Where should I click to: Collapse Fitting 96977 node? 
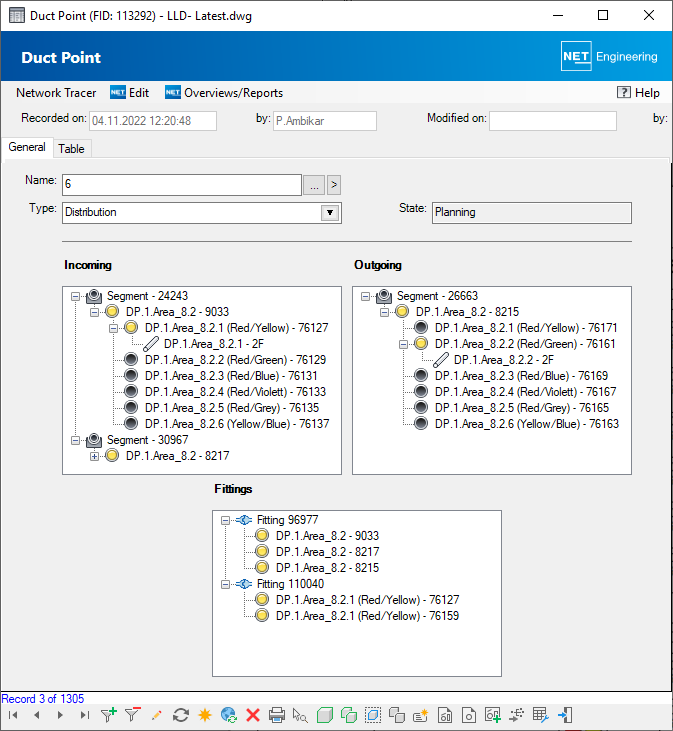225,520
